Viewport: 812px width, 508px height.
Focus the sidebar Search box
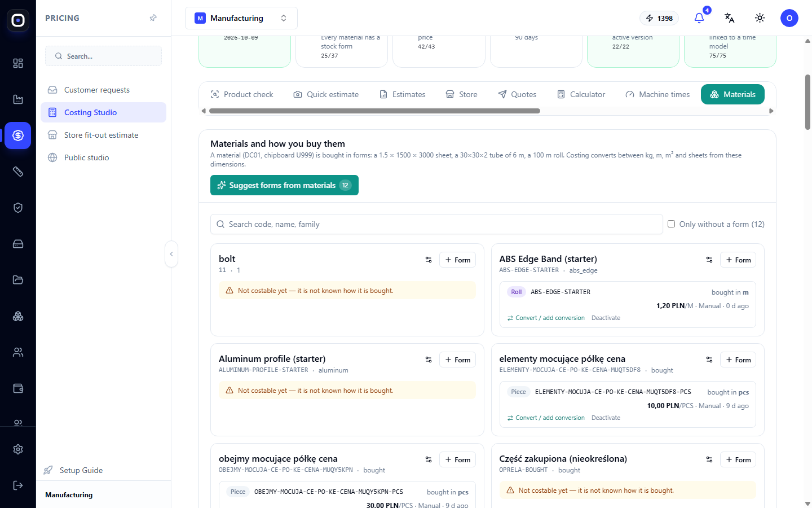[x=103, y=56]
